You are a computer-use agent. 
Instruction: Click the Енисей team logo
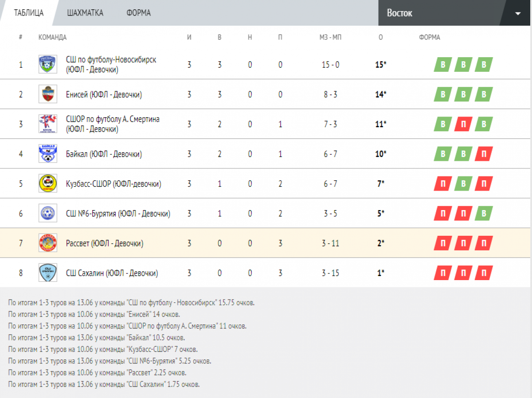(47, 94)
